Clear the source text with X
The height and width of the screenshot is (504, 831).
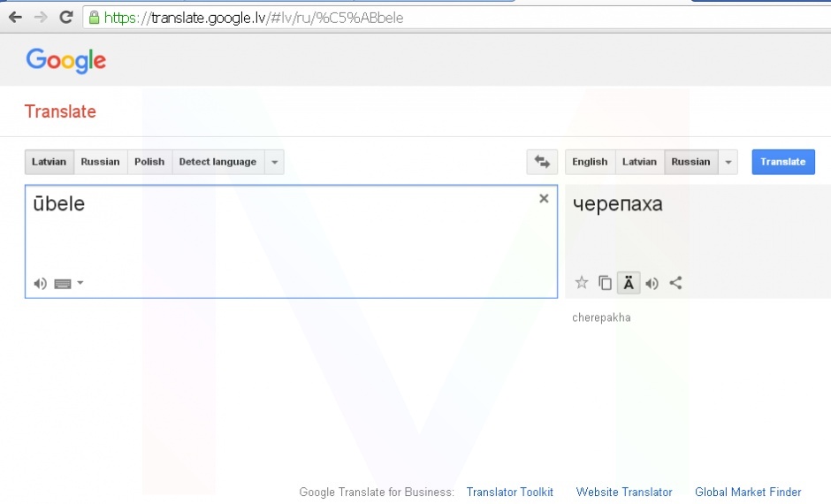pyautogui.click(x=544, y=199)
